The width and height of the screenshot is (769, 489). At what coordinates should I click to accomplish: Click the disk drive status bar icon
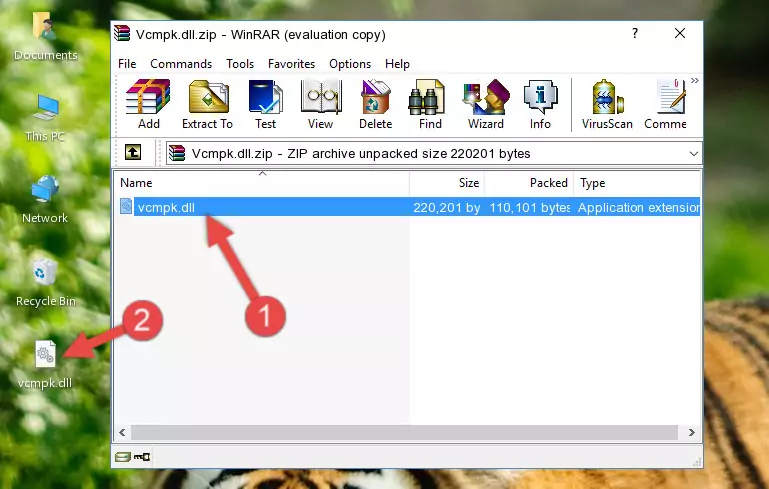[x=123, y=457]
